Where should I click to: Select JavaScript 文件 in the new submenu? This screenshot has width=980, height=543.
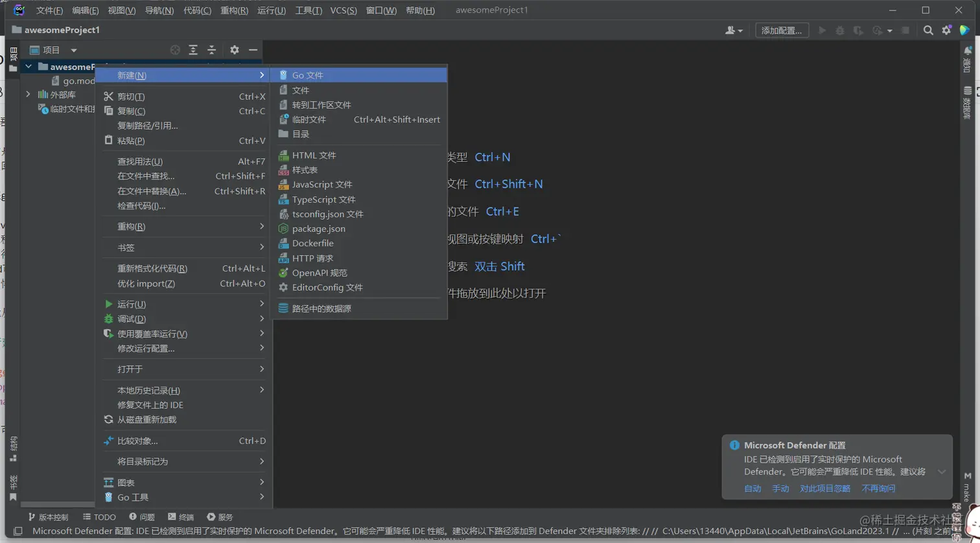click(360, 185)
